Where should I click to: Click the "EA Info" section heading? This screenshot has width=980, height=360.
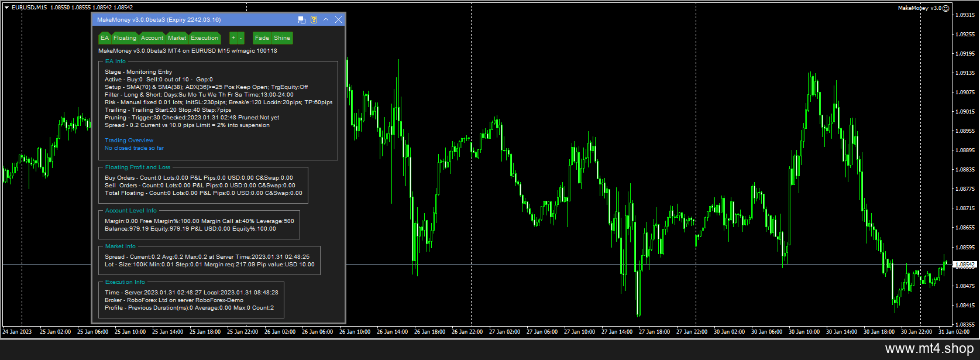click(x=115, y=61)
